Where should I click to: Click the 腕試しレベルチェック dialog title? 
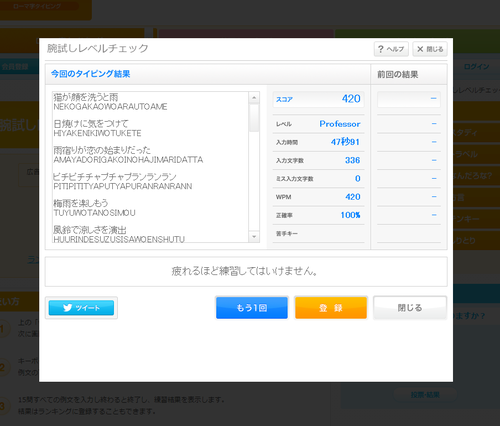pos(98,48)
